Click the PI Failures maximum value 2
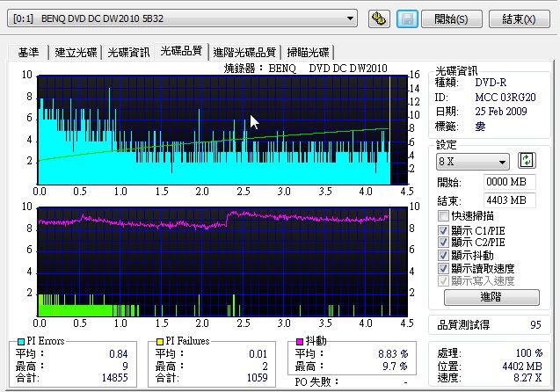560x392 pixels. [265, 366]
